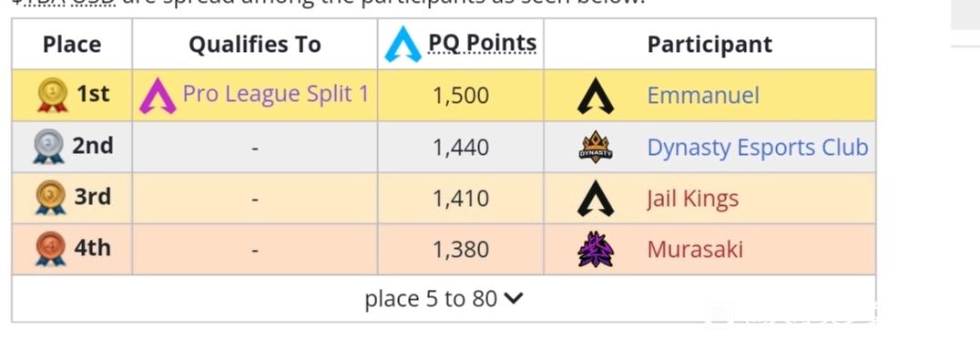Click the black Apex logo beside Emmanuel
This screenshot has height=340, width=980.
coord(595,96)
